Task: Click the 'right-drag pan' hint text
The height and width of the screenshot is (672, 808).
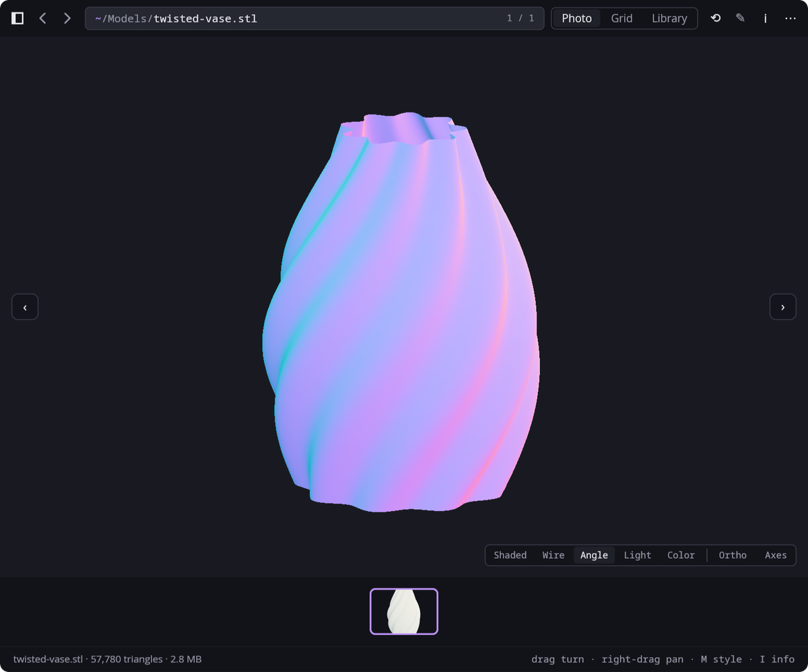Action: (642, 659)
